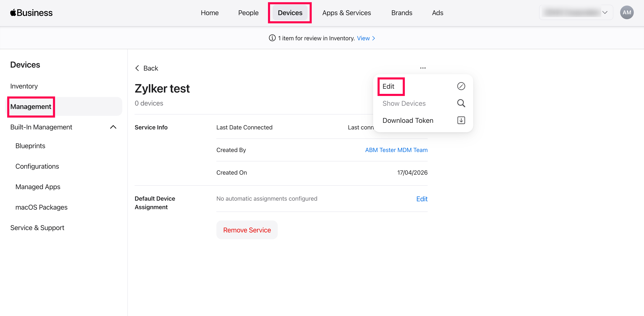Image resolution: width=644 pixels, height=316 pixels.
Task: Choose Download Token menu entry
Action: click(x=408, y=120)
